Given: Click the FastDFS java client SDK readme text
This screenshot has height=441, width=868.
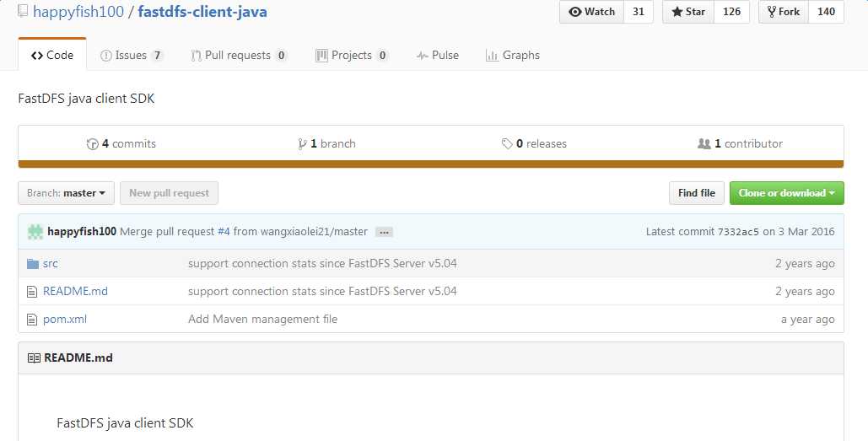Looking at the screenshot, I should (125, 423).
